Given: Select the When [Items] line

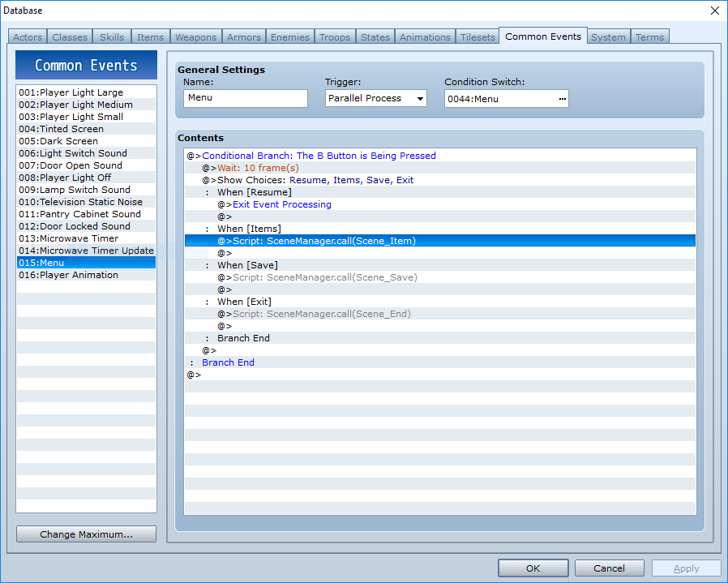Looking at the screenshot, I should point(440,229).
